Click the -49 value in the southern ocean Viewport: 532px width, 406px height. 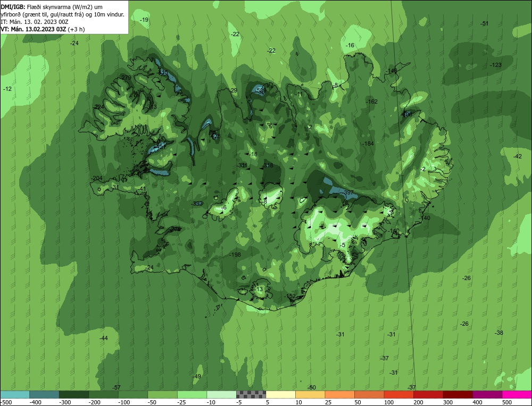coord(196,376)
